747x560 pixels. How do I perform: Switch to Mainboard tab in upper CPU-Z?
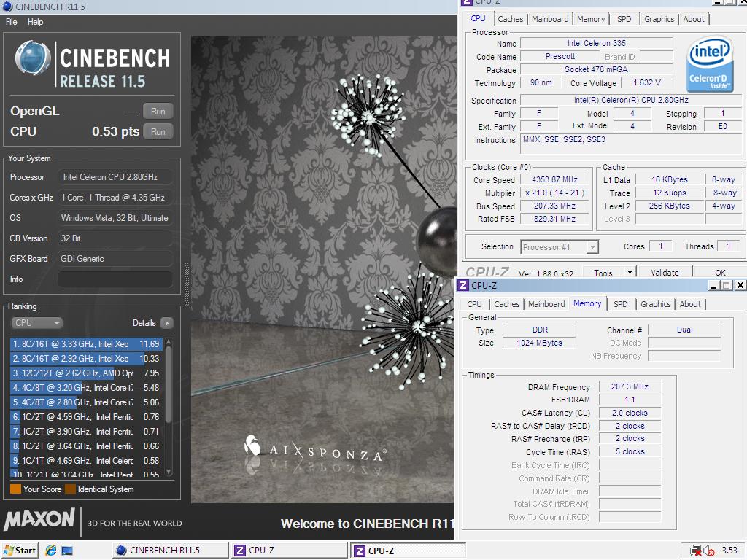point(550,19)
